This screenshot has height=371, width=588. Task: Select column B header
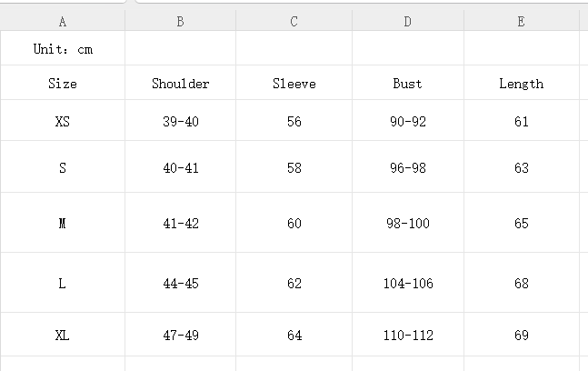[x=180, y=22]
